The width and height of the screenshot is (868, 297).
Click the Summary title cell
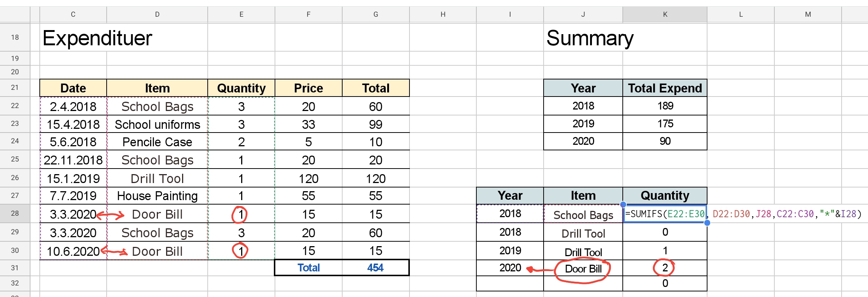coord(590,38)
